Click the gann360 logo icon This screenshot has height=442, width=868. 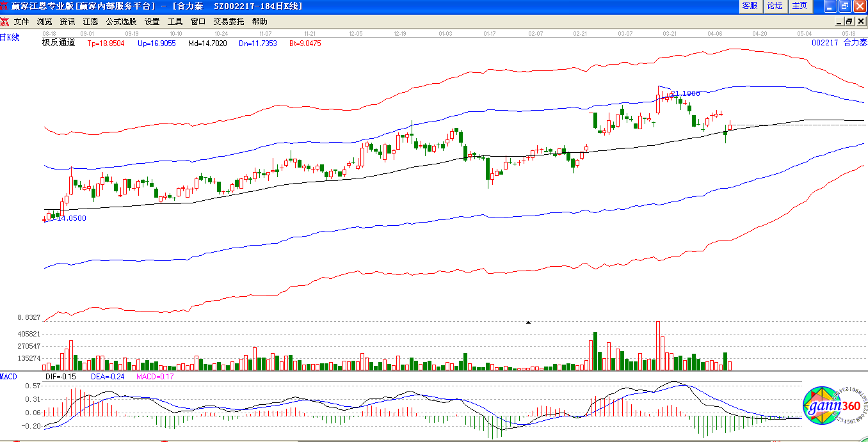(835, 406)
